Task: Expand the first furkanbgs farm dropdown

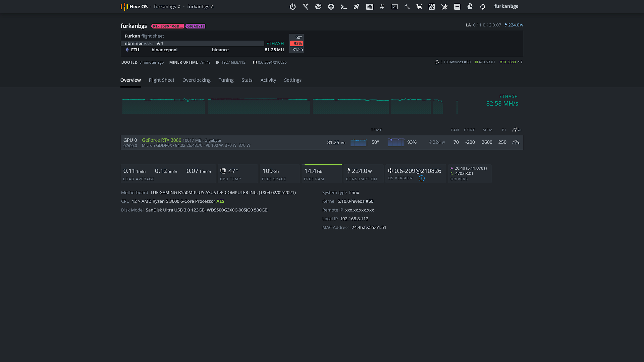Action: (167, 7)
